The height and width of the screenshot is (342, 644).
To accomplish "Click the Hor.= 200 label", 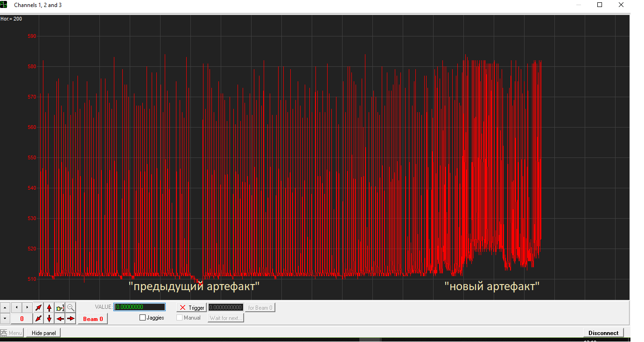I will [11, 19].
